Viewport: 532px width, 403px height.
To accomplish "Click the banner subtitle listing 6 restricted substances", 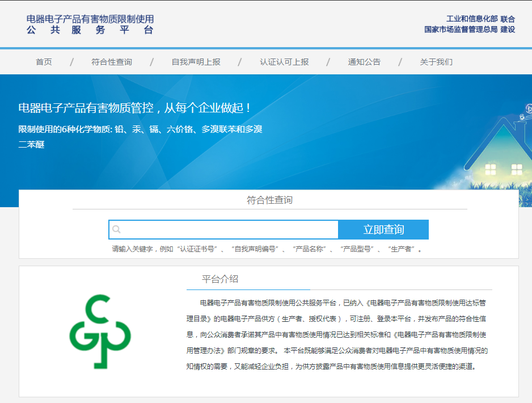I will 140,129.
